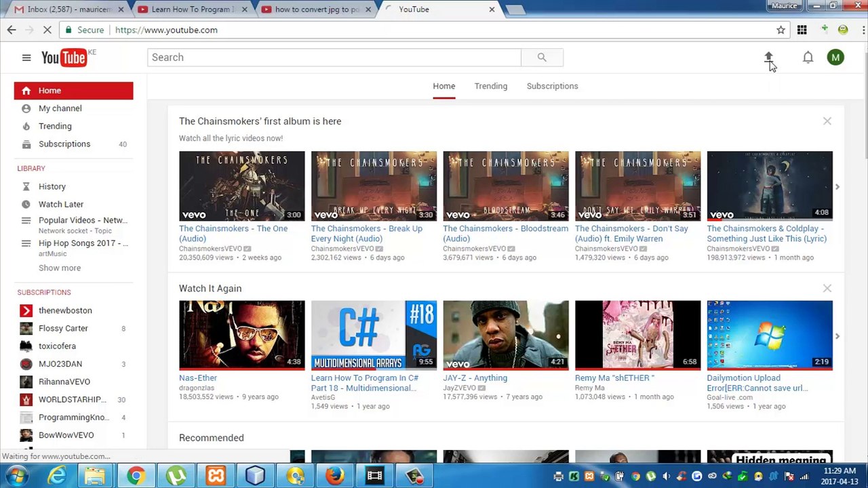Image resolution: width=868 pixels, height=488 pixels.
Task: Open Internet Explorer from taskbar
Action: (57, 476)
